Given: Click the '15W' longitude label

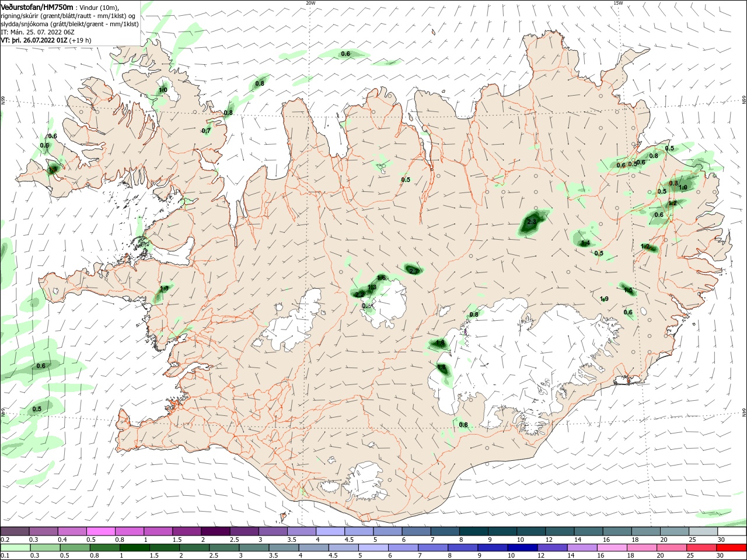Looking at the screenshot, I should pyautogui.click(x=618, y=3).
